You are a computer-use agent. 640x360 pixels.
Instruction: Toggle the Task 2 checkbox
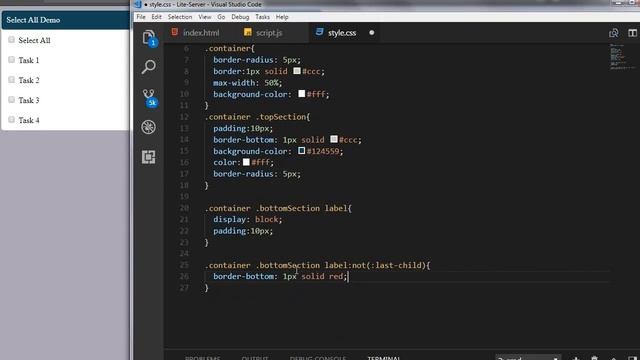(11, 80)
